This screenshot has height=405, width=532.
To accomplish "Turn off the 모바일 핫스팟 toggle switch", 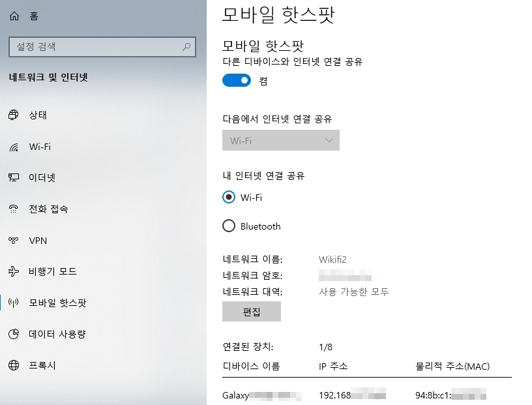I will coord(237,80).
